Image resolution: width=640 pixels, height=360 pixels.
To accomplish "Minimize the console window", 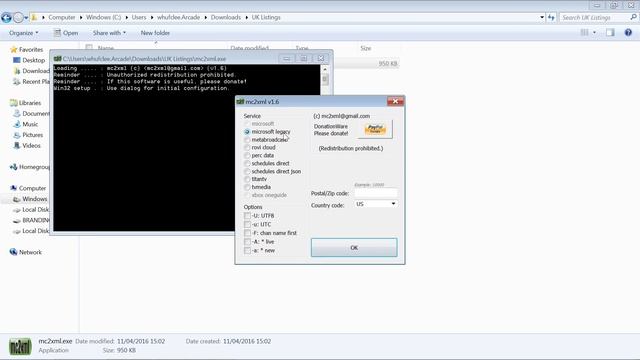I will 287,59.
